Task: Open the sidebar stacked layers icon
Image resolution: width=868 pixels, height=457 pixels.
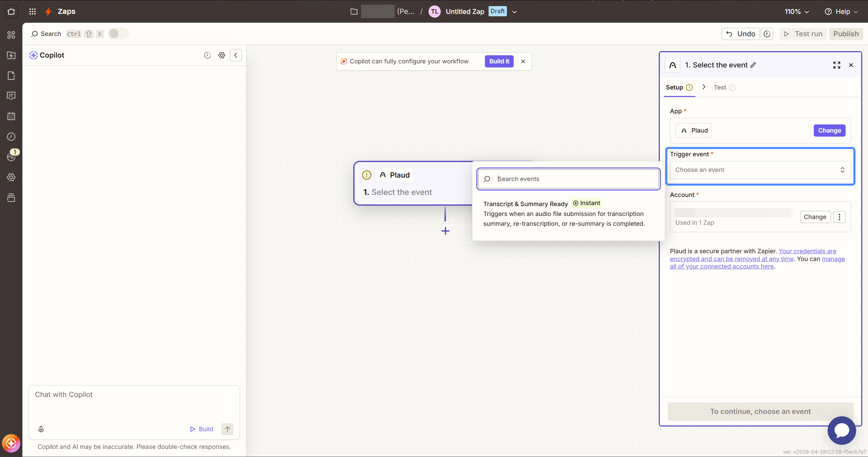Action: point(11,198)
